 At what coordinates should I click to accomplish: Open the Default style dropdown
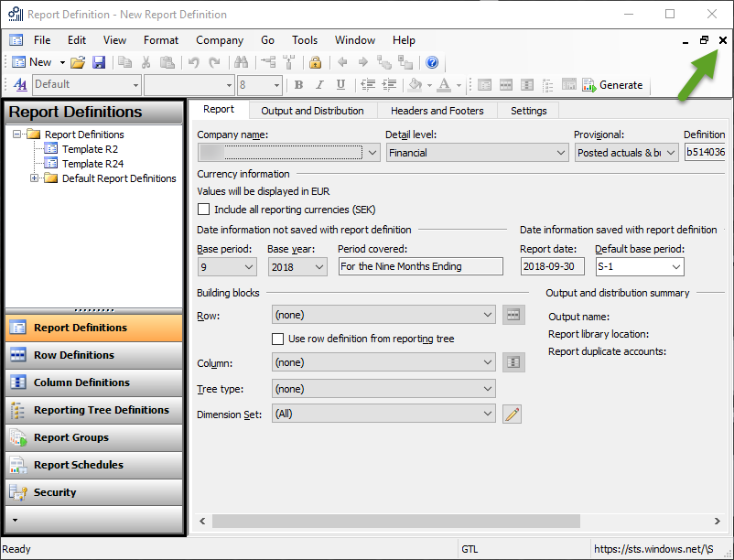135,85
